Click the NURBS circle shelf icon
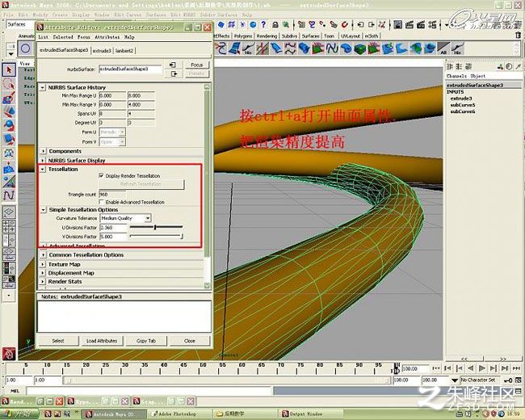Screen dimensions: 525x420 coord(26,48)
